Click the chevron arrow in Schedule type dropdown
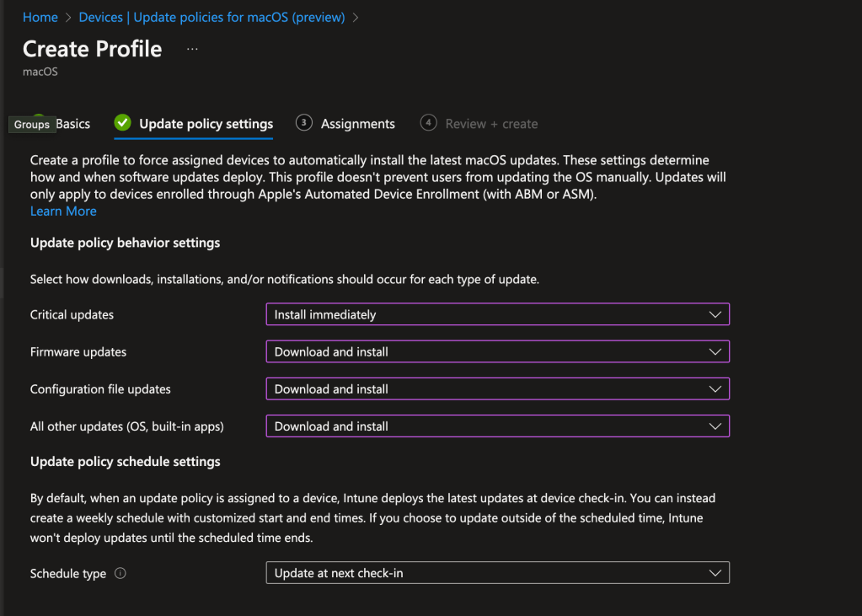Screen dimensions: 862x616 click(715, 573)
